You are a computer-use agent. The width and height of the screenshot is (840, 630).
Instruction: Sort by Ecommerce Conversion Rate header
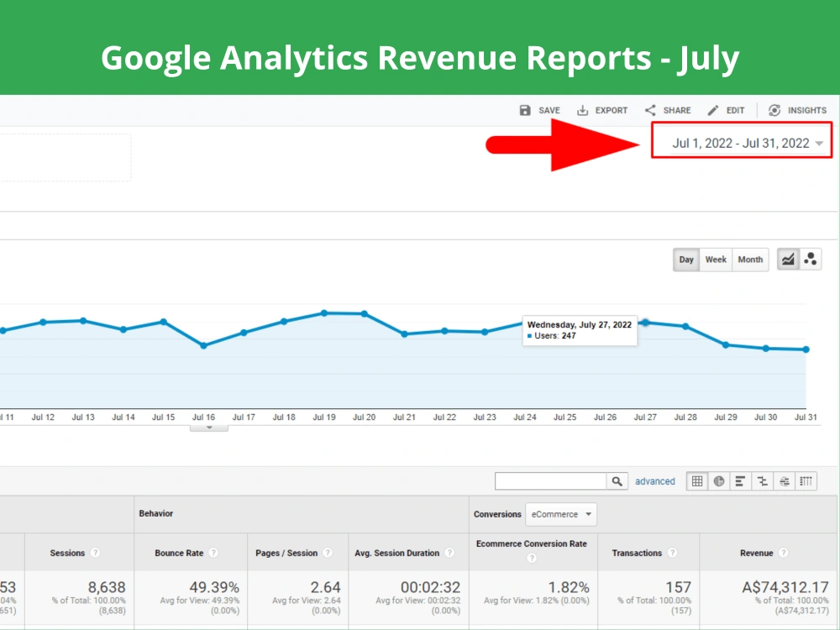[x=532, y=543]
